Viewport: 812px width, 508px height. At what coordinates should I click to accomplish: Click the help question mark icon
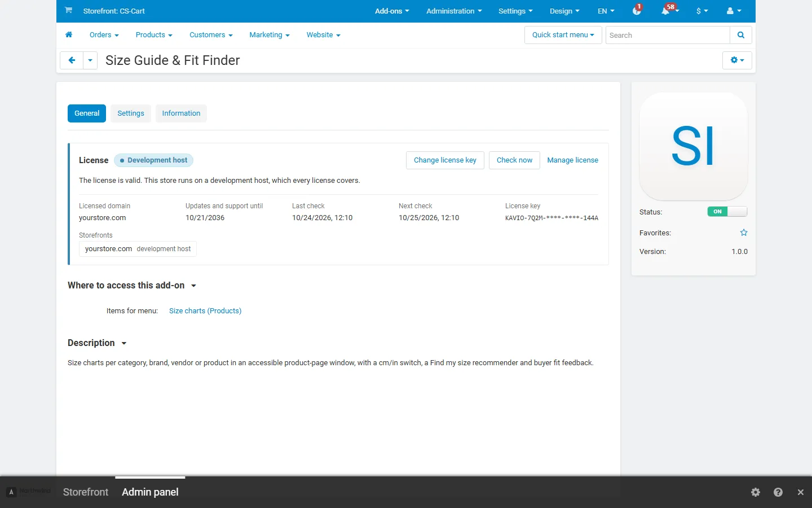[778, 492]
